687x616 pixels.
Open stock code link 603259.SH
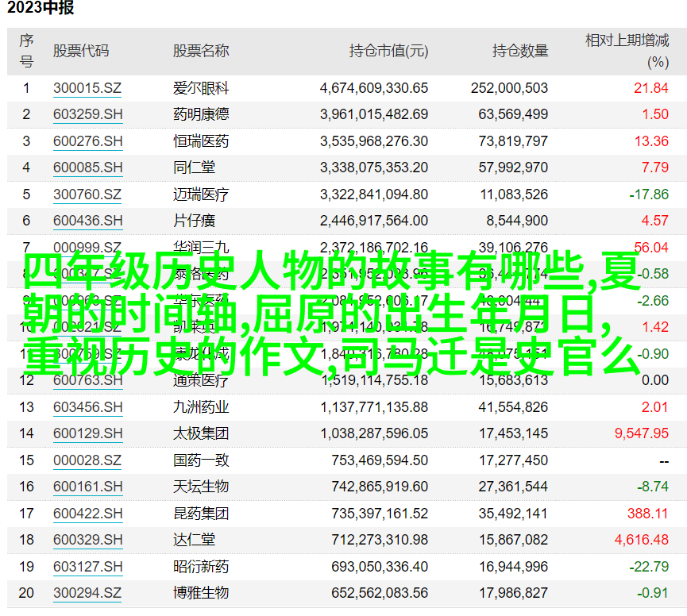(x=87, y=114)
